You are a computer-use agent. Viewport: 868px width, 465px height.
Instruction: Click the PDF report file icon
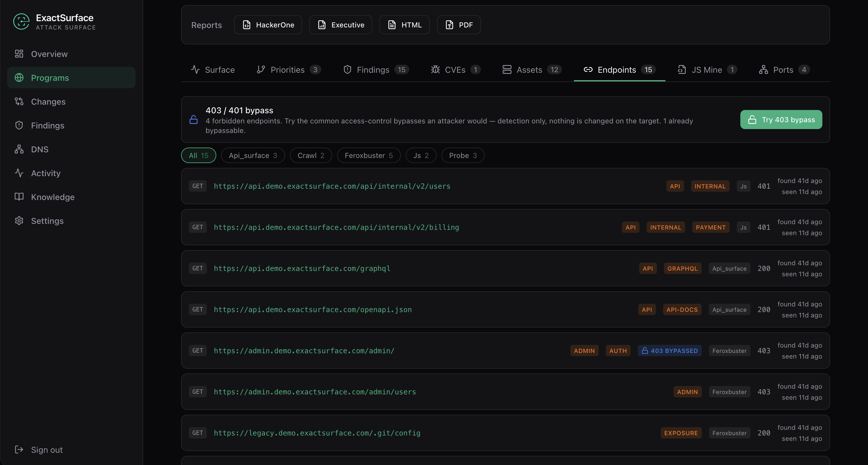[x=450, y=25]
